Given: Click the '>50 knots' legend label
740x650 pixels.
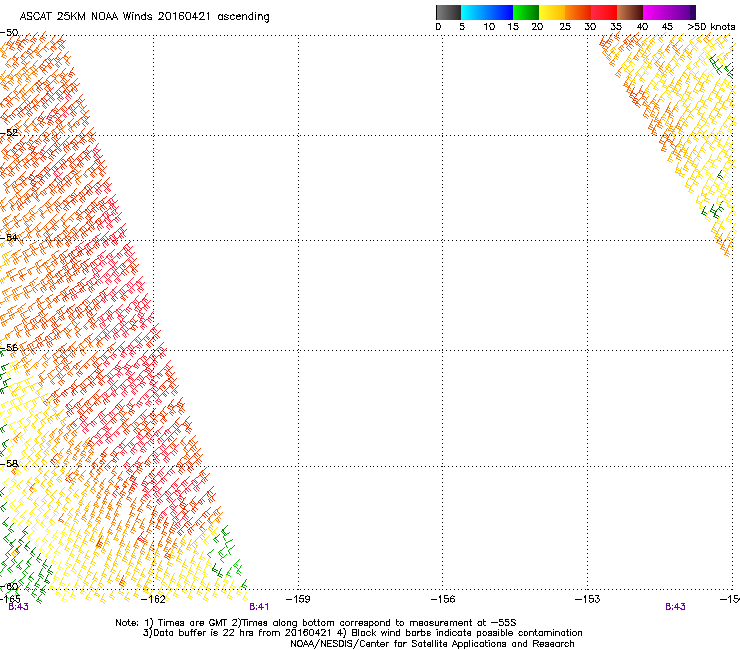Looking at the screenshot, I should pos(711,27).
